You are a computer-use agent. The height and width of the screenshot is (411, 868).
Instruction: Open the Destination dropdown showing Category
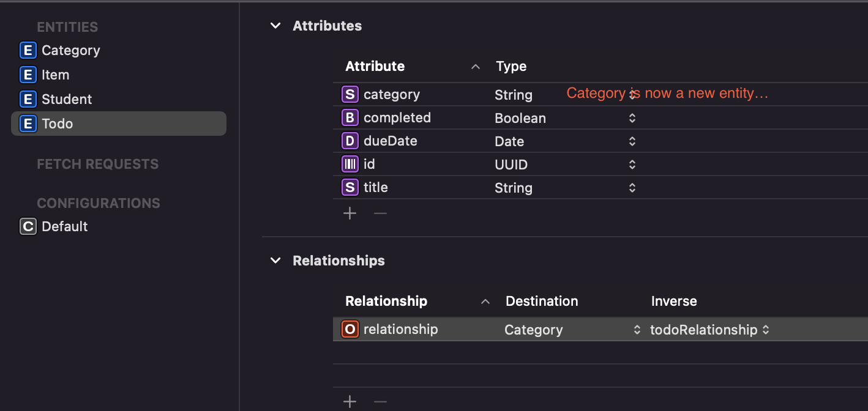[x=637, y=330]
